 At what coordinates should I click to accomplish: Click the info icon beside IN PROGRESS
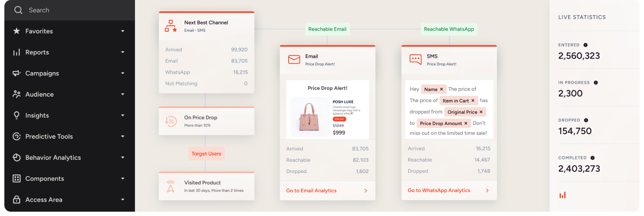click(x=596, y=82)
